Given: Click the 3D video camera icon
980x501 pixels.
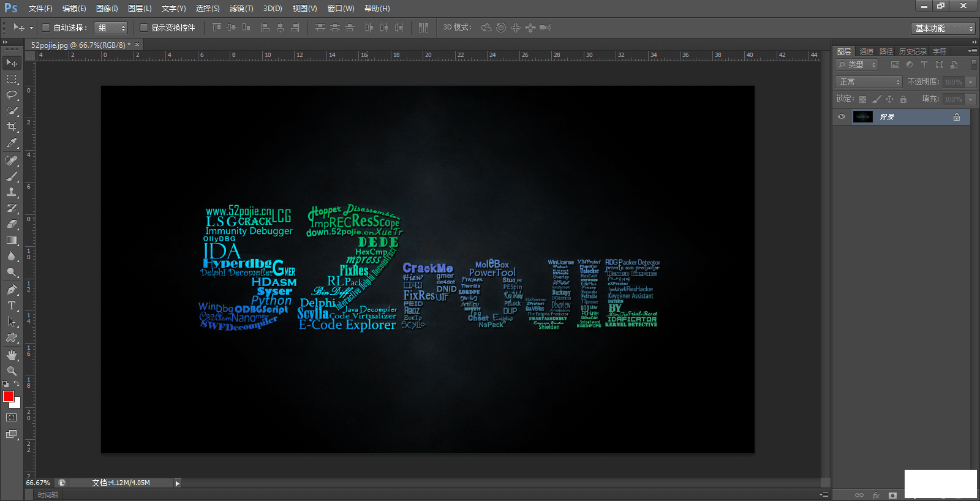Looking at the screenshot, I should click(545, 28).
